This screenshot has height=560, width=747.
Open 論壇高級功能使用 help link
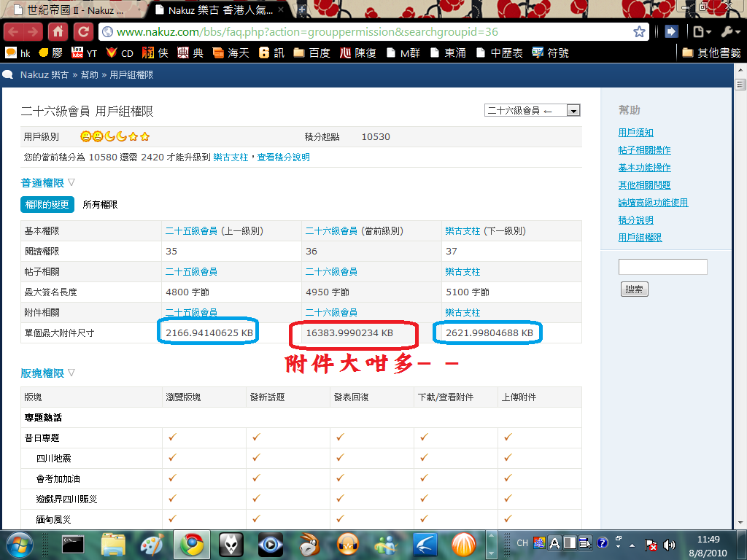[653, 203]
